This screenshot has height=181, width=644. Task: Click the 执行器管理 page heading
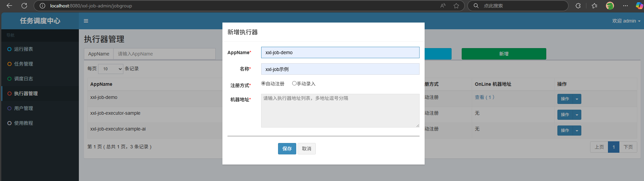(x=104, y=39)
